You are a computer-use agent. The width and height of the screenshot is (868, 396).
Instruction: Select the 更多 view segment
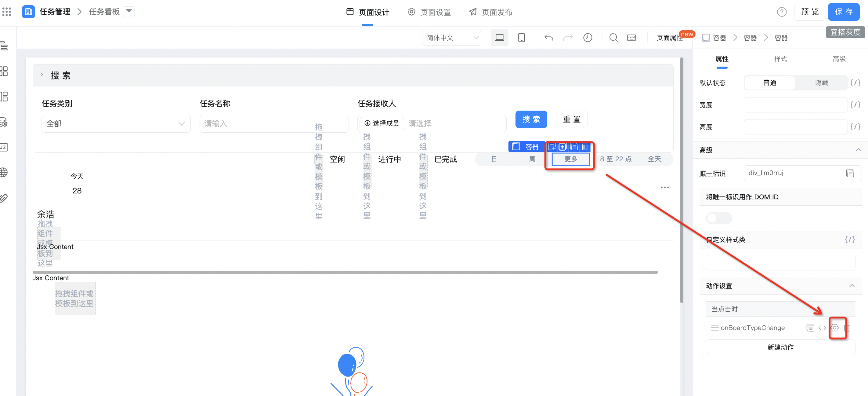click(571, 159)
